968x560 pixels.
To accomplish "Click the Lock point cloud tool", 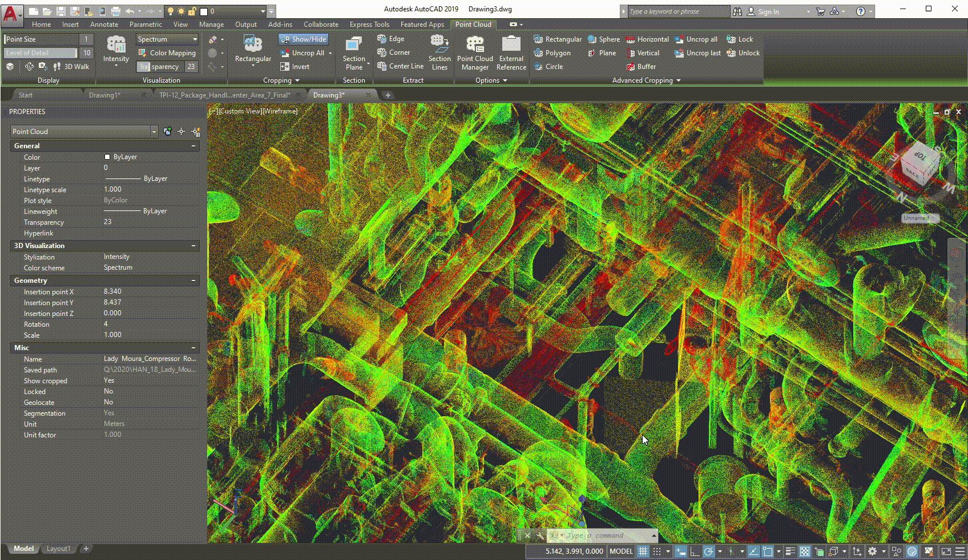I will tap(740, 39).
